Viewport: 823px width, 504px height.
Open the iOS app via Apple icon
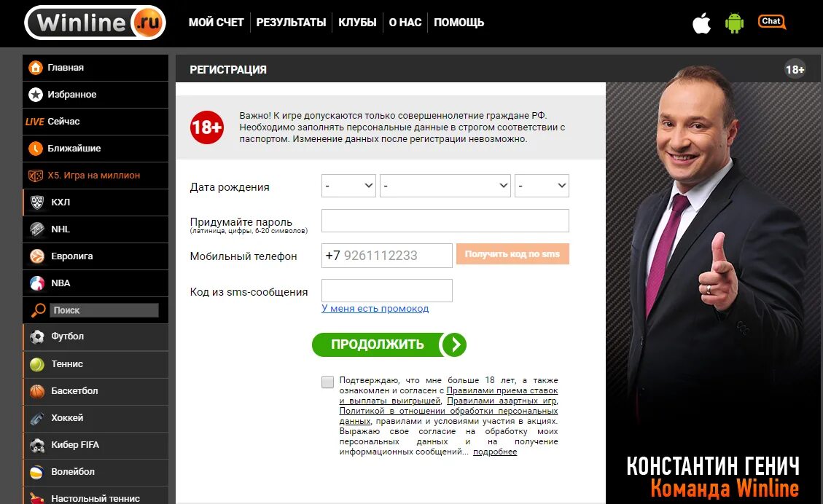coord(701,23)
